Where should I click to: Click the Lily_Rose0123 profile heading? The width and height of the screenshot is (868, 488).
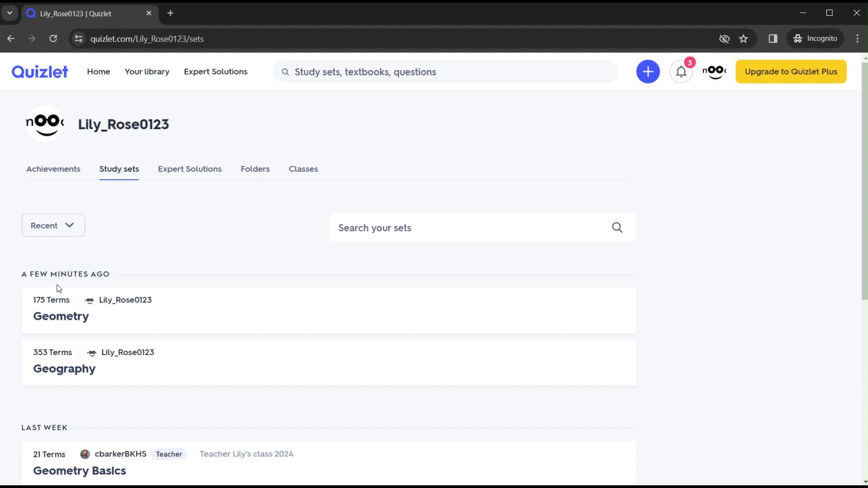point(123,124)
